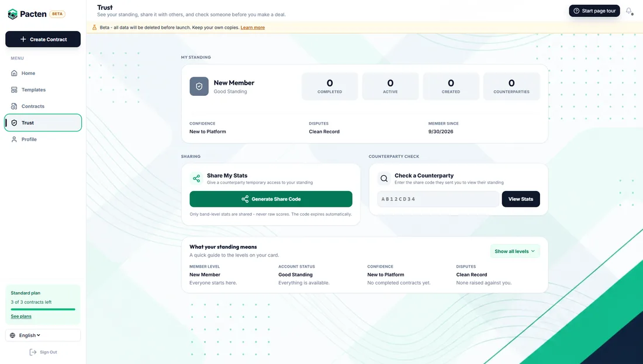The width and height of the screenshot is (643, 364).
Task: Click Generate Share Code button
Action: point(271,199)
